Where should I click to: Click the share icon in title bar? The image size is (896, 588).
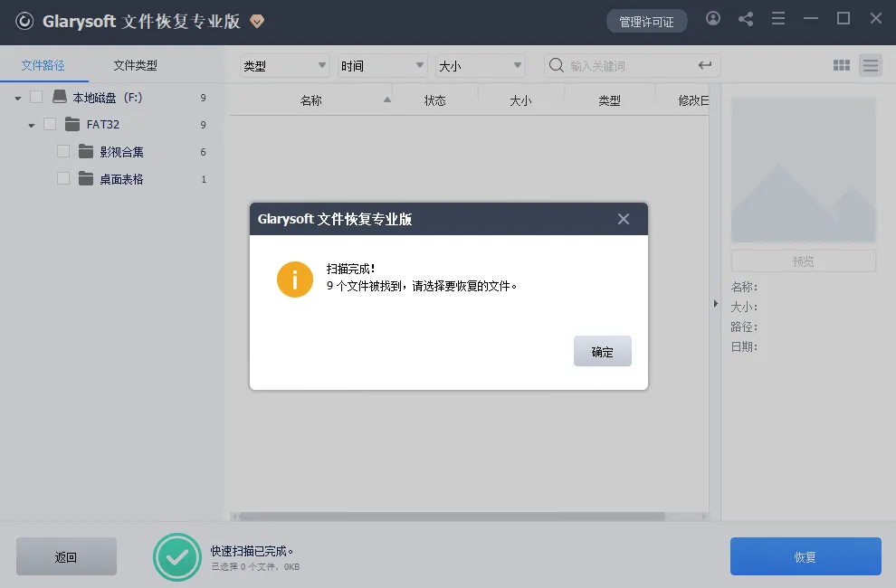click(746, 19)
